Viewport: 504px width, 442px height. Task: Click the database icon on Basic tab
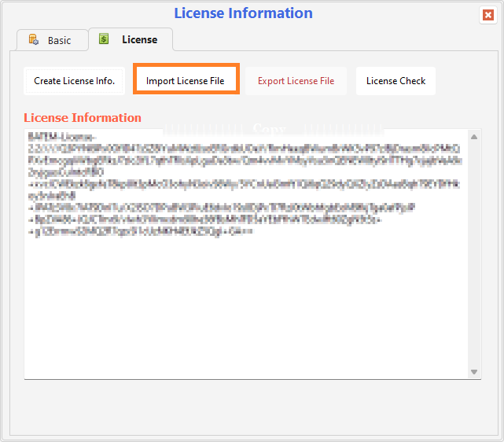[34, 40]
